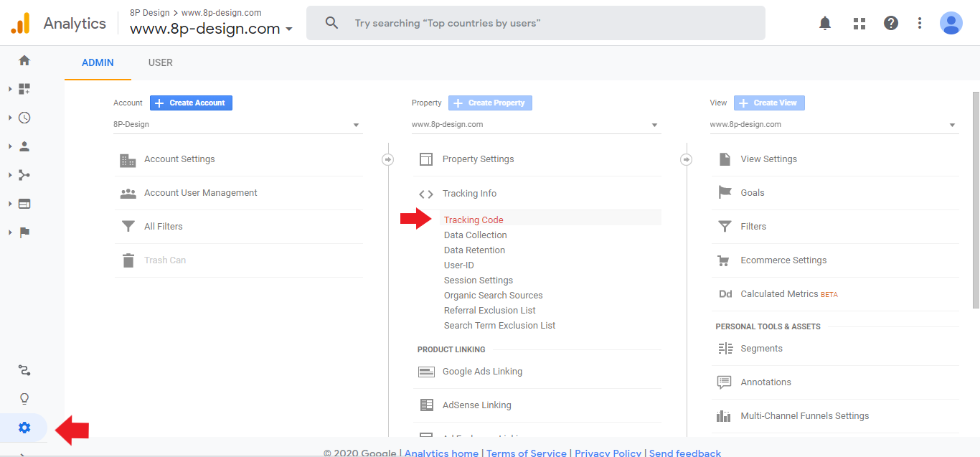Image resolution: width=980 pixels, height=457 pixels.
Task: Click the Analytics search input field
Action: (536, 23)
